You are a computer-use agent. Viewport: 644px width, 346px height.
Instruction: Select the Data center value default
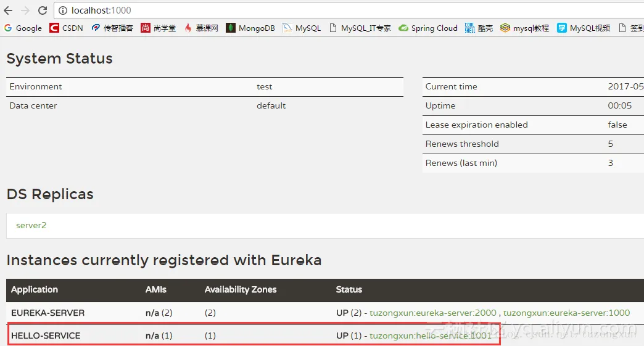271,105
